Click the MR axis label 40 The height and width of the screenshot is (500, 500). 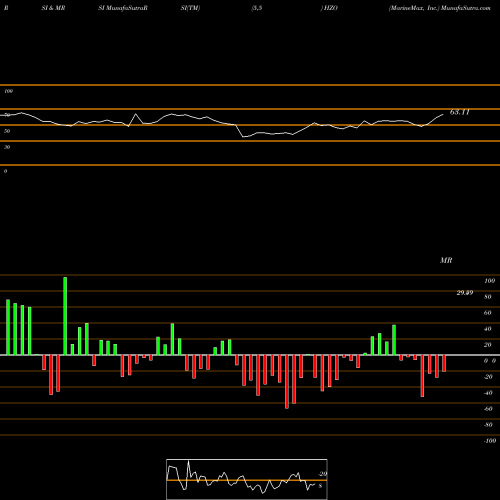[x=488, y=329]
